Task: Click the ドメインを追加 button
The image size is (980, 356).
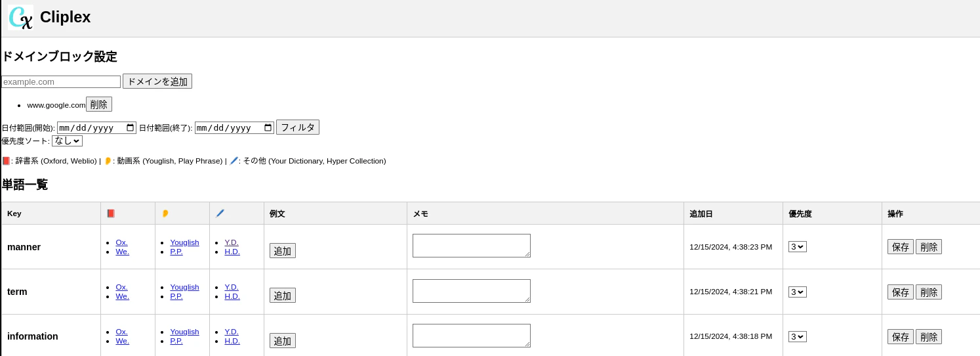Action: tap(157, 81)
